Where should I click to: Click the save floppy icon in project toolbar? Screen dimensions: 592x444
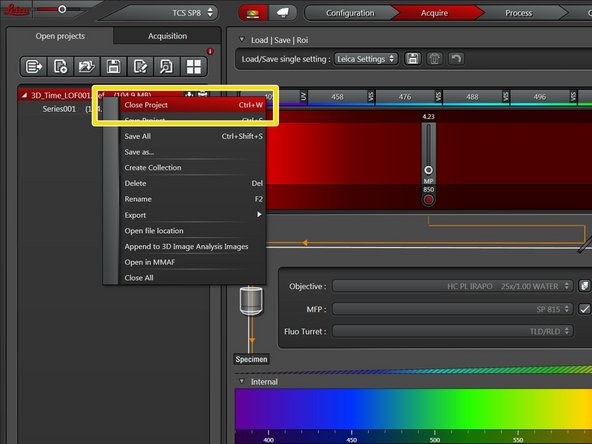pyautogui.click(x=114, y=67)
